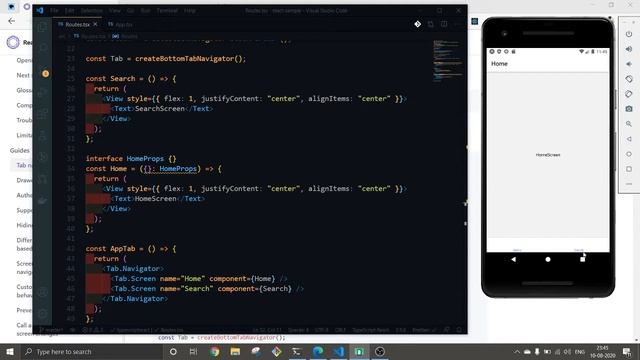Click the Open Changes icon in editor toolbar
Viewport: 640px width, 360px height.
431,24
